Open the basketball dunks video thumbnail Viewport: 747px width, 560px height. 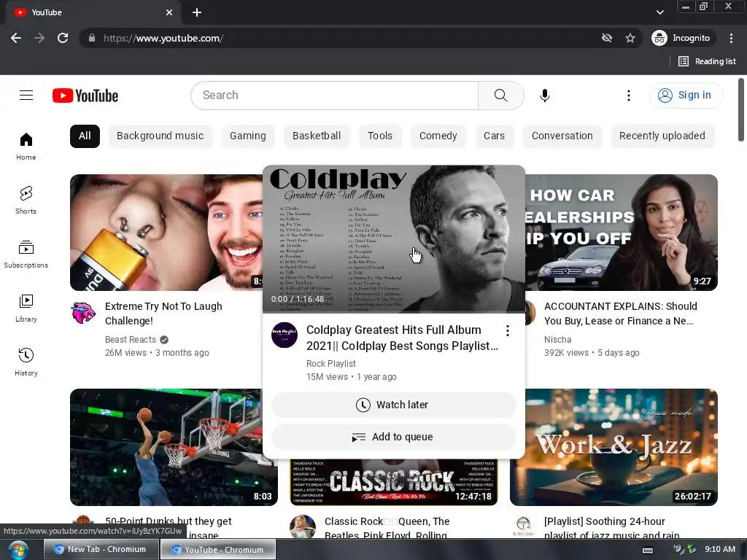(x=166, y=447)
